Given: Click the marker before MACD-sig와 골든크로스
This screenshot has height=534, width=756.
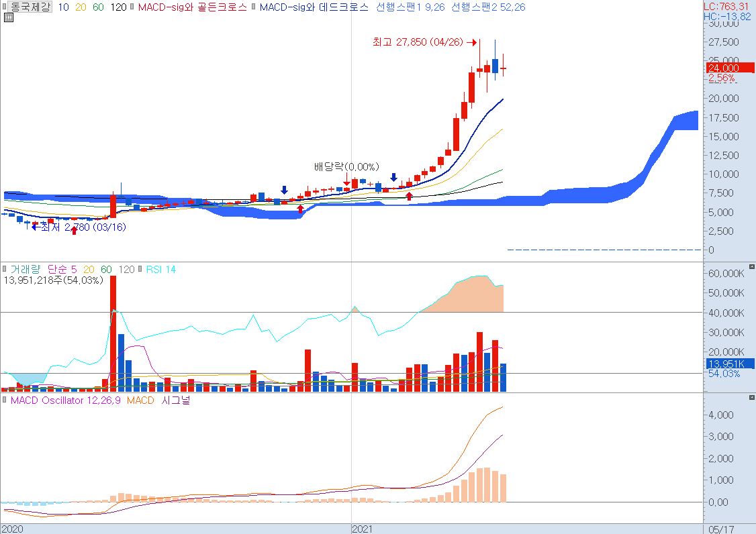Looking at the screenshot, I should (x=132, y=7).
